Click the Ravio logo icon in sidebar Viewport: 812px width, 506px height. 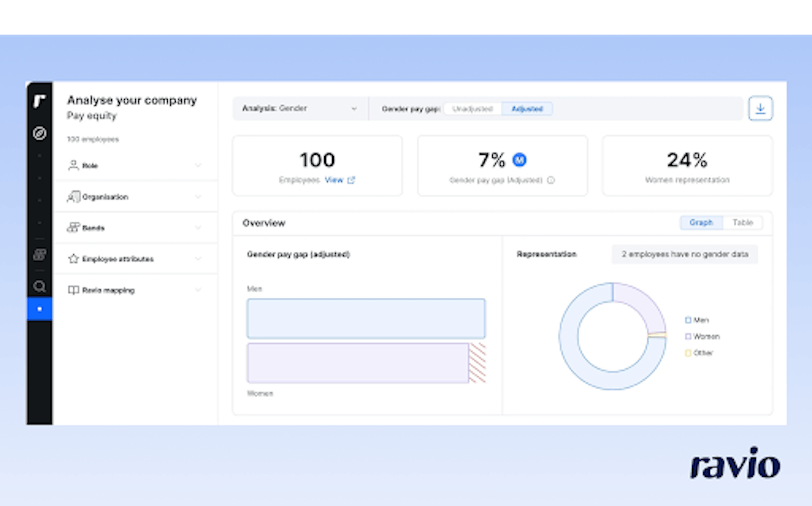pos(39,101)
